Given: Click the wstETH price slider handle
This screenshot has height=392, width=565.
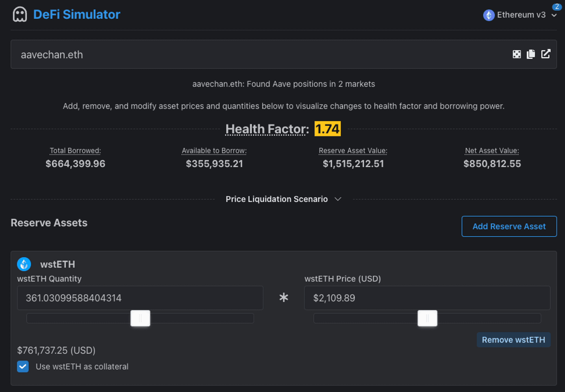Looking at the screenshot, I should 427,318.
